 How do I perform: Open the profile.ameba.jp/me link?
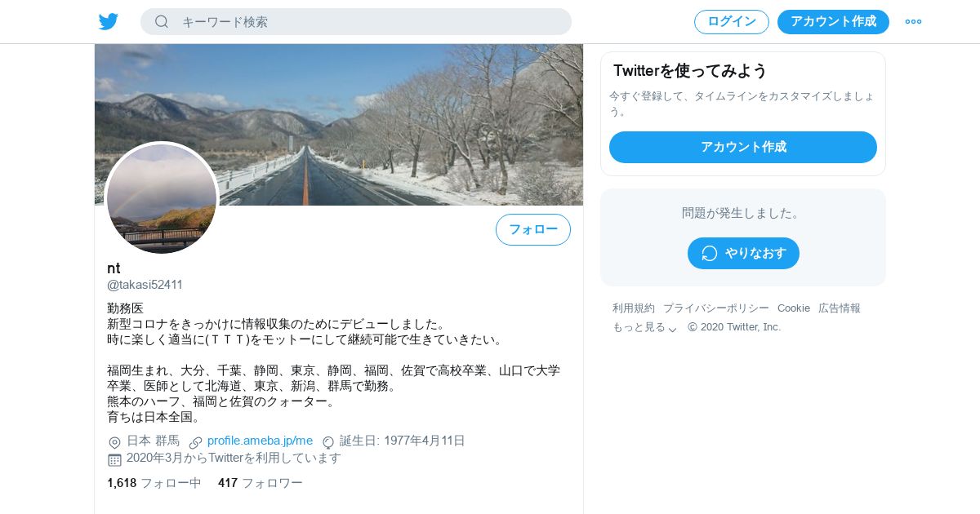tap(260, 441)
